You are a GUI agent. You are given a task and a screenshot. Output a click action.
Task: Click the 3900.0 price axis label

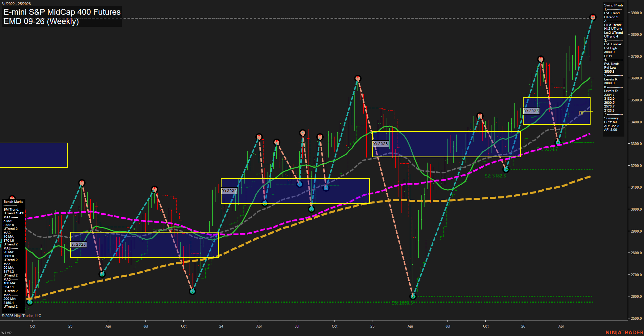(636, 13)
